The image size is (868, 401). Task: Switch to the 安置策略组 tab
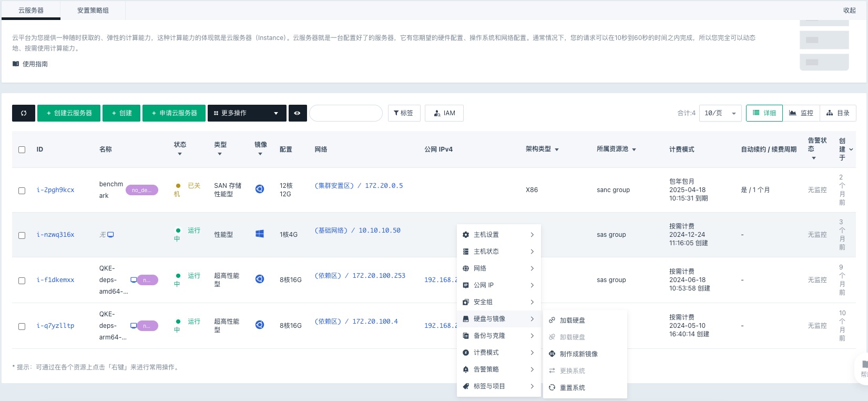[x=93, y=10]
